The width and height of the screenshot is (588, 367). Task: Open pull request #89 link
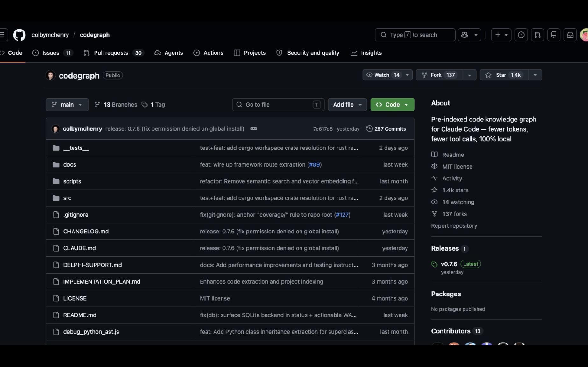pos(314,164)
